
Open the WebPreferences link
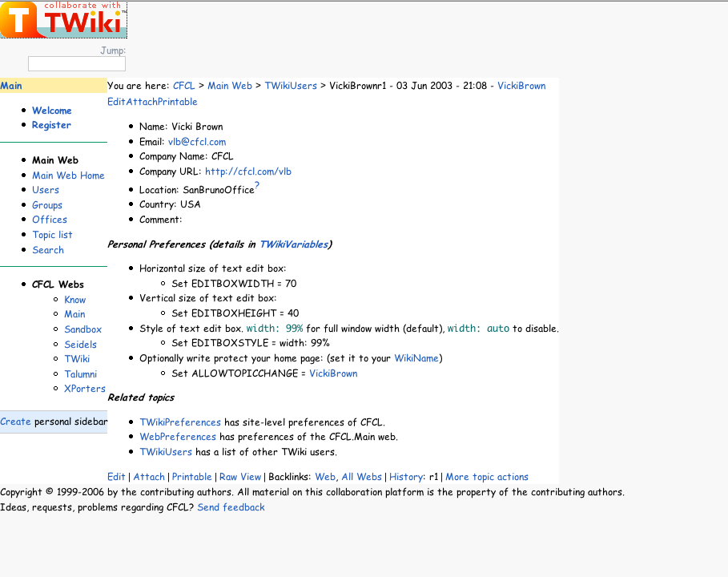[178, 437]
